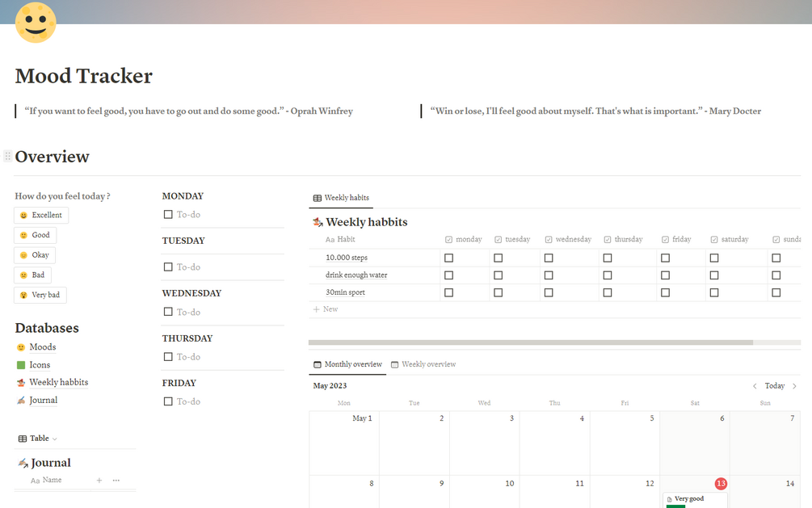This screenshot has width=812, height=508.
Task: Check the WEDNESDAY To-do checkbox
Action: pos(168,312)
